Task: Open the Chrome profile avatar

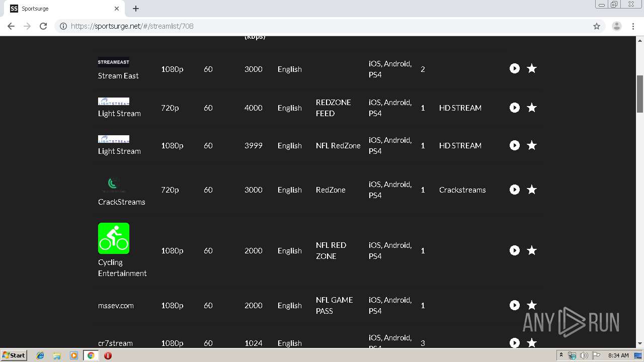Action: [617, 26]
